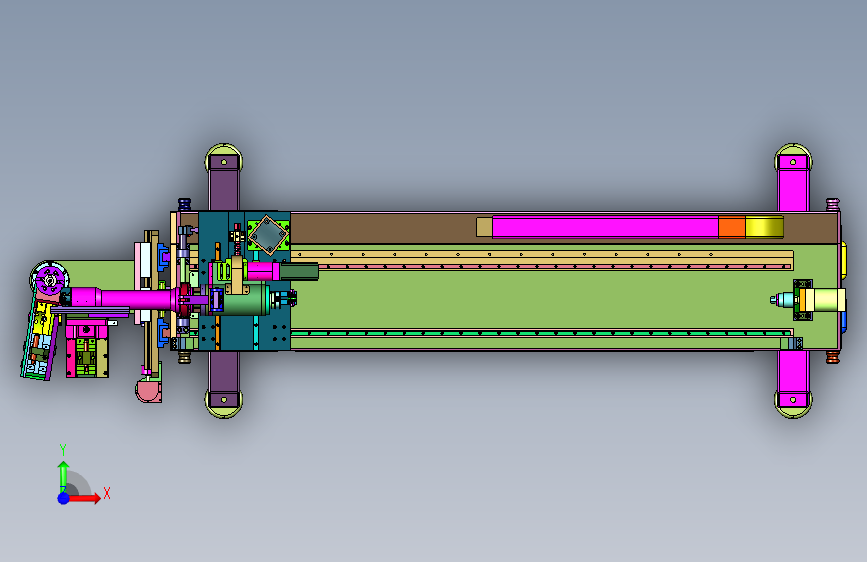Screen dimensions: 867x562
Task: Select the tan block at the magenta cylinder's left end
Action: pos(484,227)
